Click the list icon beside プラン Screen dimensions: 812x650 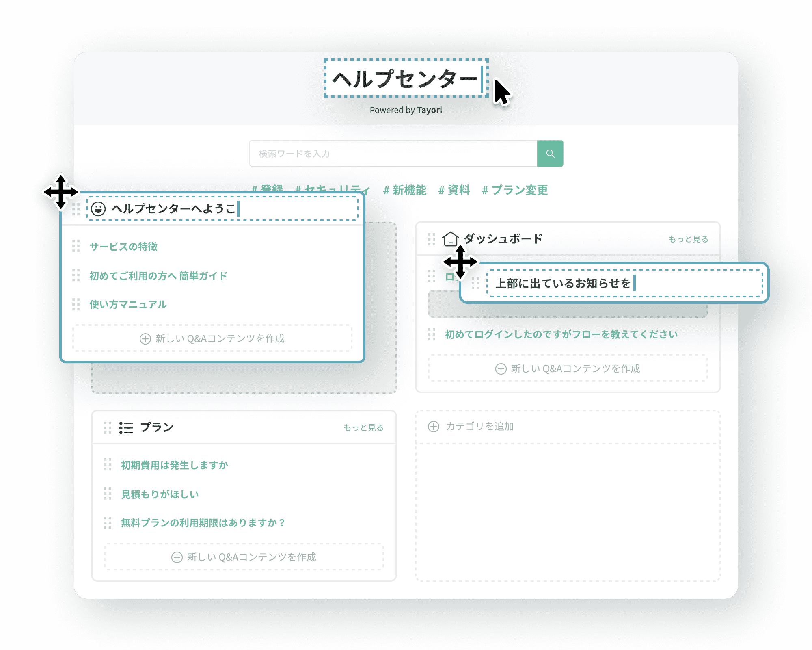[x=126, y=427]
